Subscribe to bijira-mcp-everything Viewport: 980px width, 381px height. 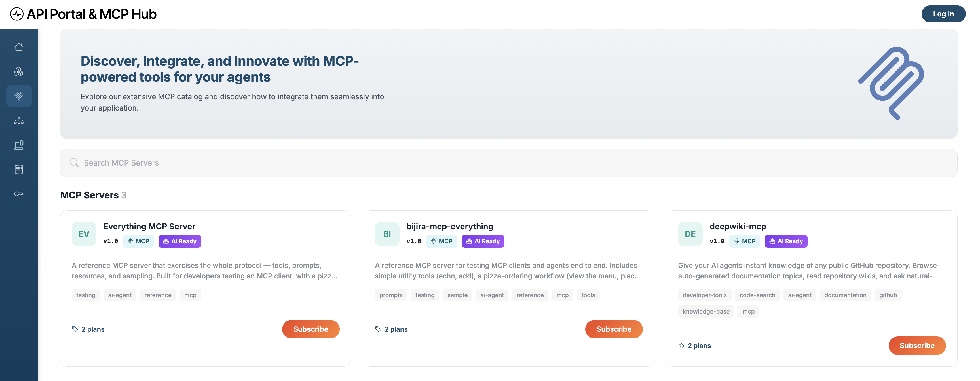[x=614, y=329]
